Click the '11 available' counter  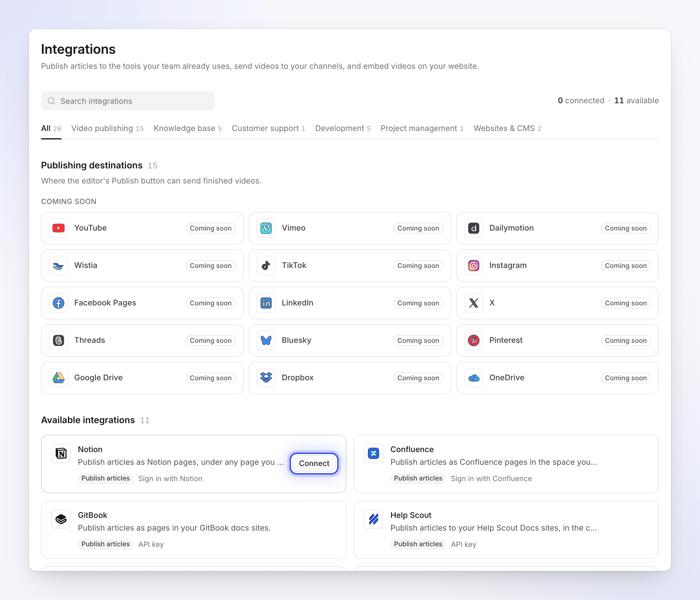[636, 101]
